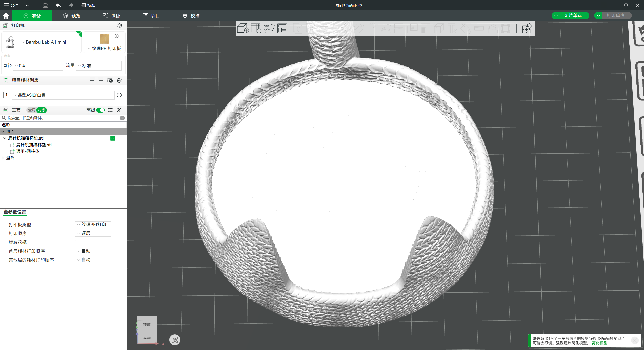Select the Color painting bucket tool
644x350 pixels.
pos(466,28)
